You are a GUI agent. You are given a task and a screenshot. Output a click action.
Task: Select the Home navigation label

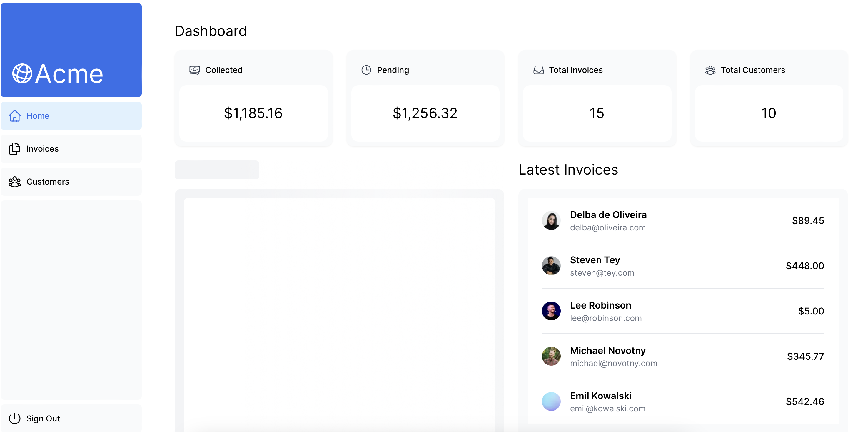coord(38,116)
